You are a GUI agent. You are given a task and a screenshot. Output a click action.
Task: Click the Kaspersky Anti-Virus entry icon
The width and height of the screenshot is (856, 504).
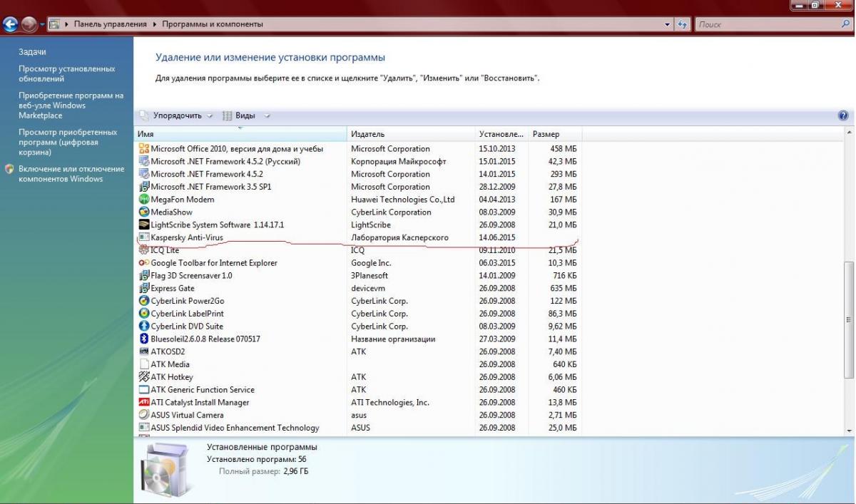[144, 237]
